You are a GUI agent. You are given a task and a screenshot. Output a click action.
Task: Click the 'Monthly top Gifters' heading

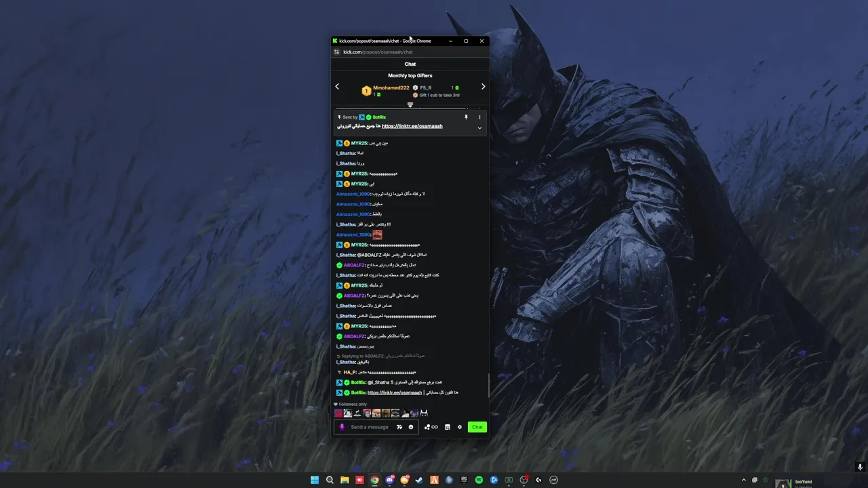(x=410, y=75)
